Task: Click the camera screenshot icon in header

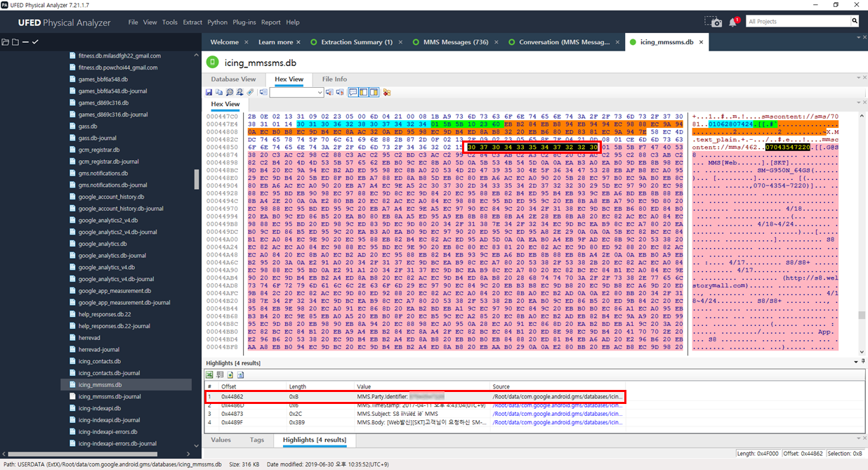Action: 714,22
